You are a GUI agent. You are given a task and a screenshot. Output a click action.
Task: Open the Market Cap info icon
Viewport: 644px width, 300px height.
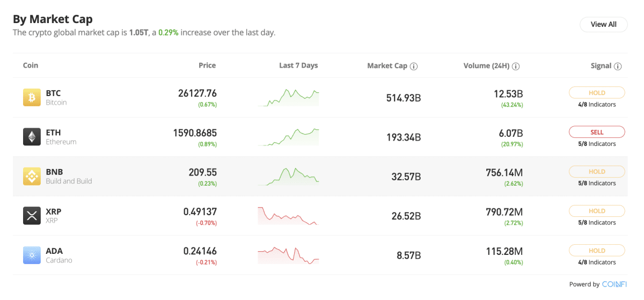(414, 67)
